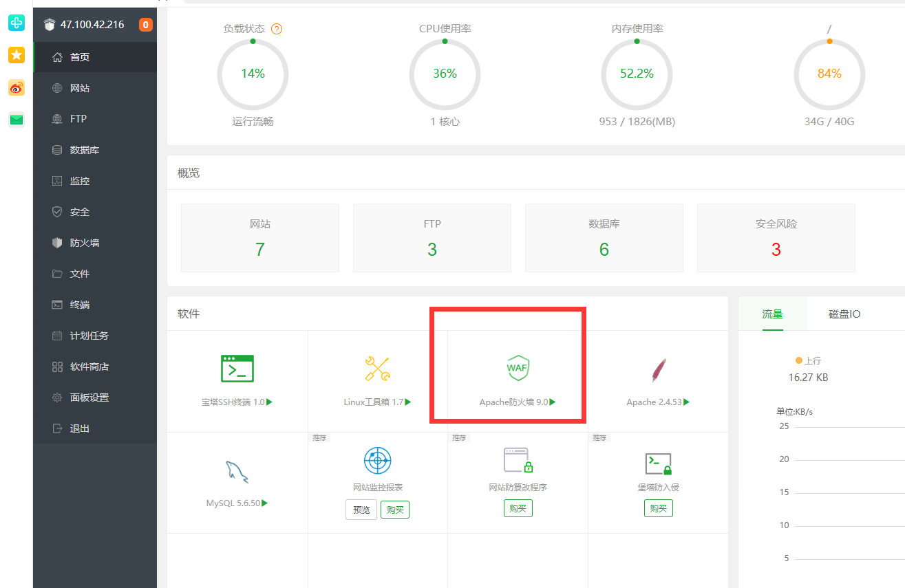
Task: Click the globe icon beside 网站 in sidebar
Action: (x=58, y=88)
